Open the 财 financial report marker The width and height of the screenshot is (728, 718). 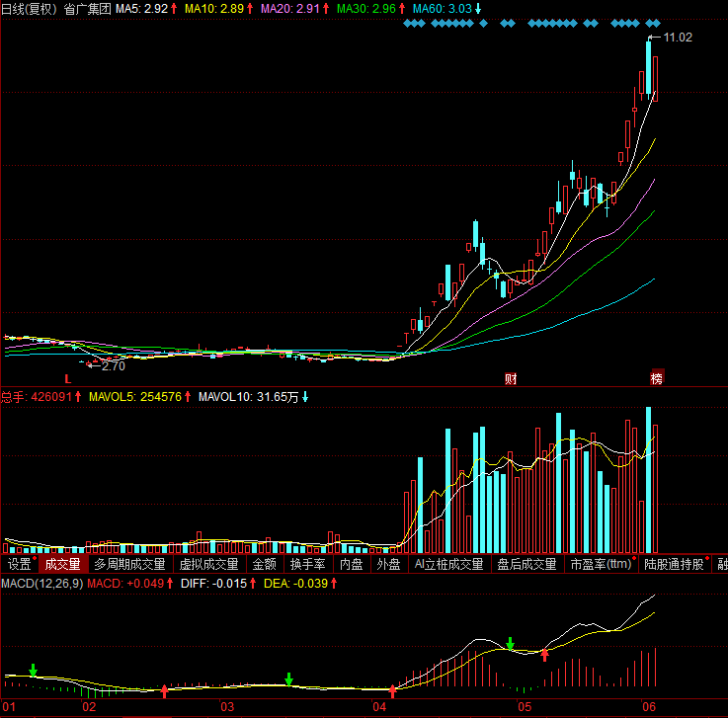[511, 379]
